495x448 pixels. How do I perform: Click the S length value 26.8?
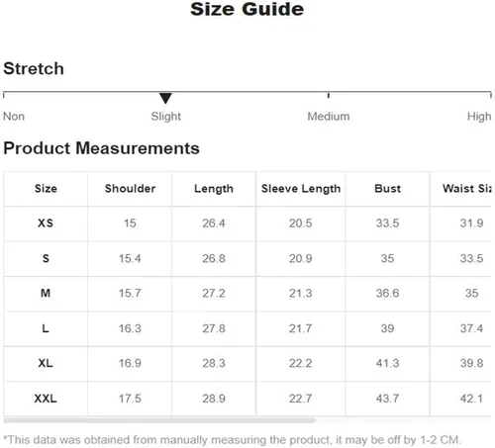coord(214,258)
